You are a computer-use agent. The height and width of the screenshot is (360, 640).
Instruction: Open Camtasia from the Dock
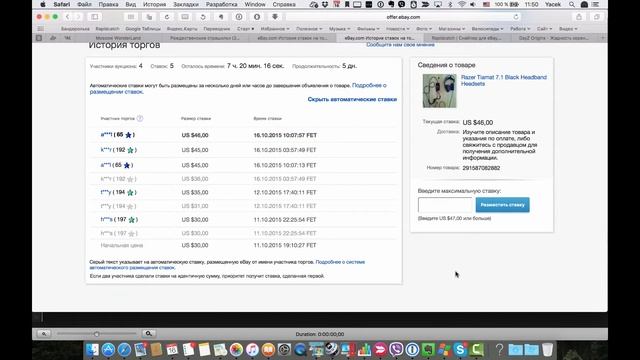[476, 350]
